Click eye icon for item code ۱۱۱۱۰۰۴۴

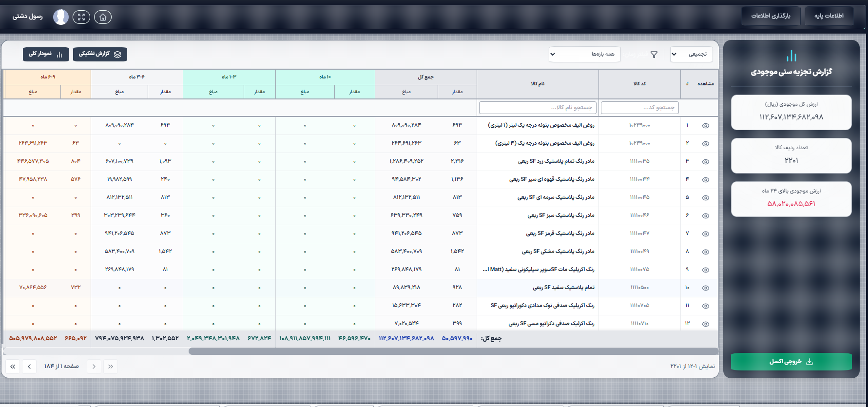705,180
